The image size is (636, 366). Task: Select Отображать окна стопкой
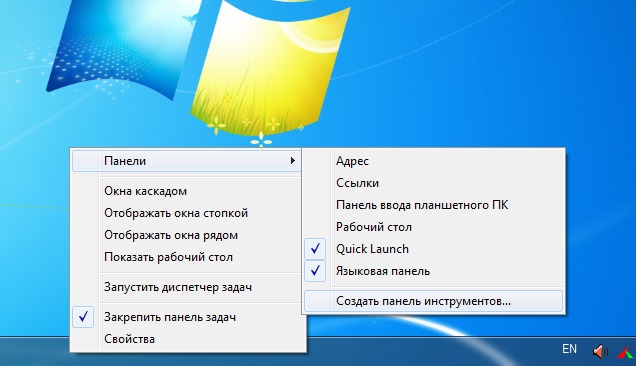(x=187, y=213)
